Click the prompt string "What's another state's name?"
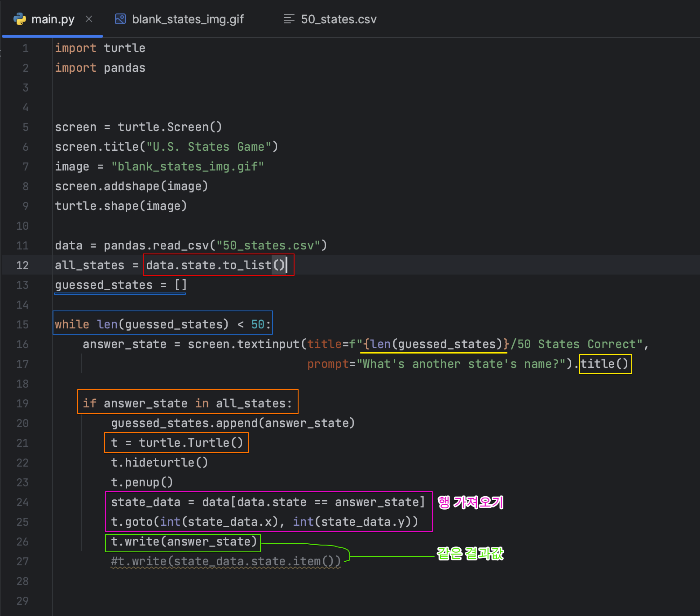The width and height of the screenshot is (700, 616). click(x=461, y=364)
